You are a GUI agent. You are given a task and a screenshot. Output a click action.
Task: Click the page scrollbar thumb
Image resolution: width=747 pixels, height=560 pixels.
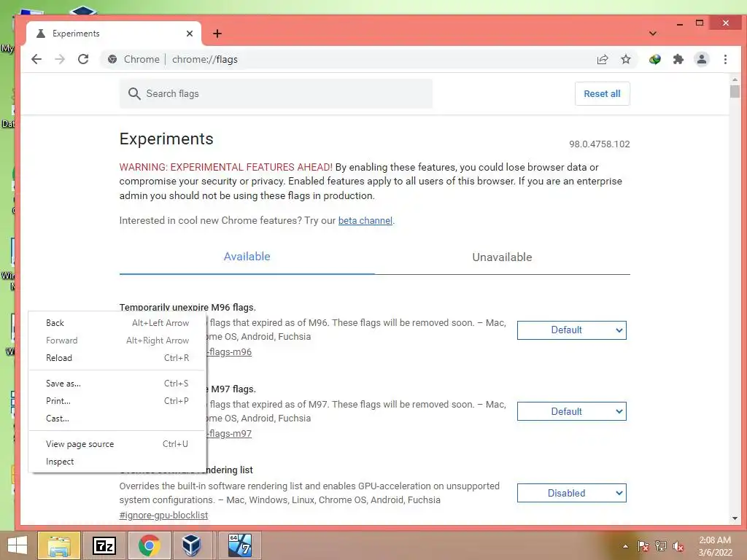[x=735, y=91]
